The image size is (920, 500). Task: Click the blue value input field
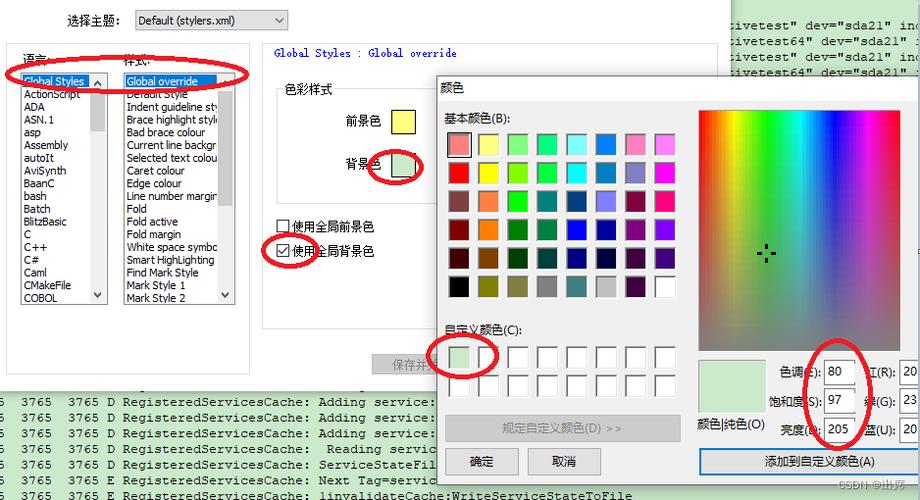(x=910, y=429)
